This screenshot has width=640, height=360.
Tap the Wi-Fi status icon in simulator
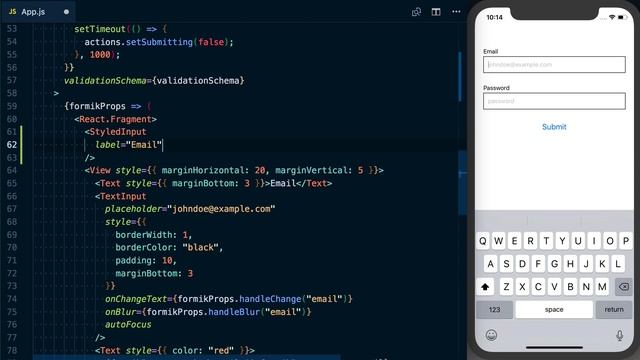(x=612, y=17)
